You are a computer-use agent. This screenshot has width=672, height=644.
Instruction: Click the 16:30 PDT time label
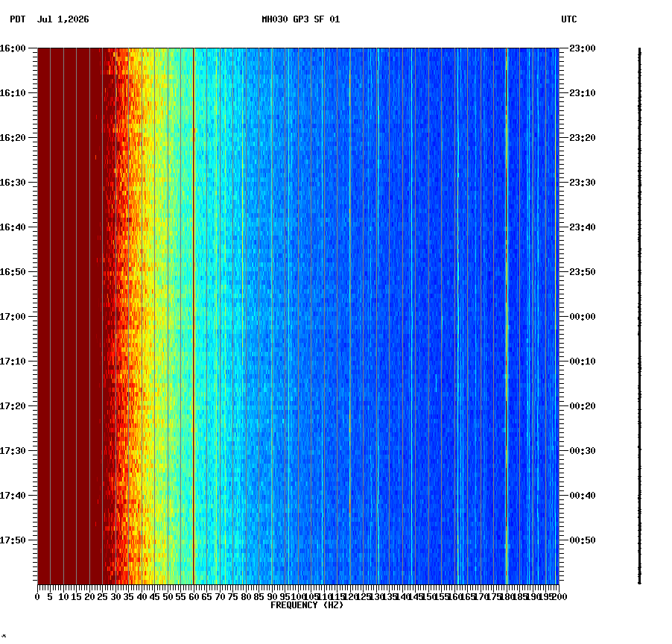[x=13, y=182]
